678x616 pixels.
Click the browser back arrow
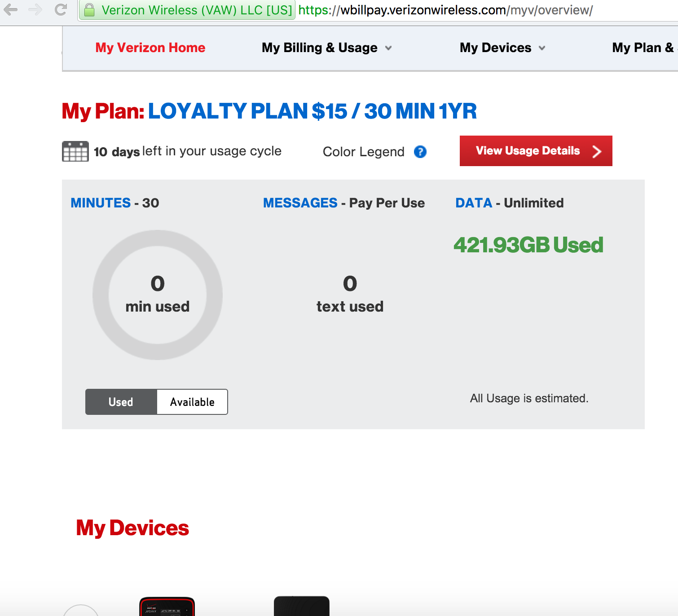(x=10, y=9)
